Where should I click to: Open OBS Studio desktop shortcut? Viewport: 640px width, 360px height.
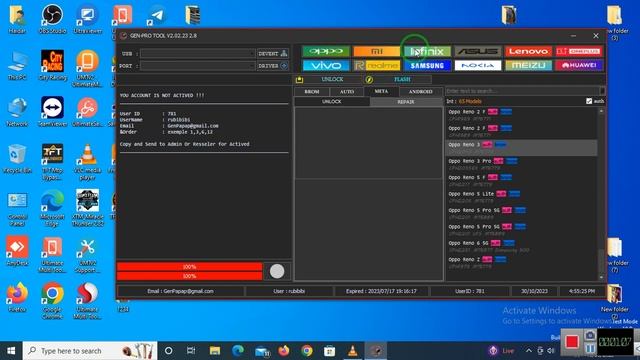click(x=52, y=18)
